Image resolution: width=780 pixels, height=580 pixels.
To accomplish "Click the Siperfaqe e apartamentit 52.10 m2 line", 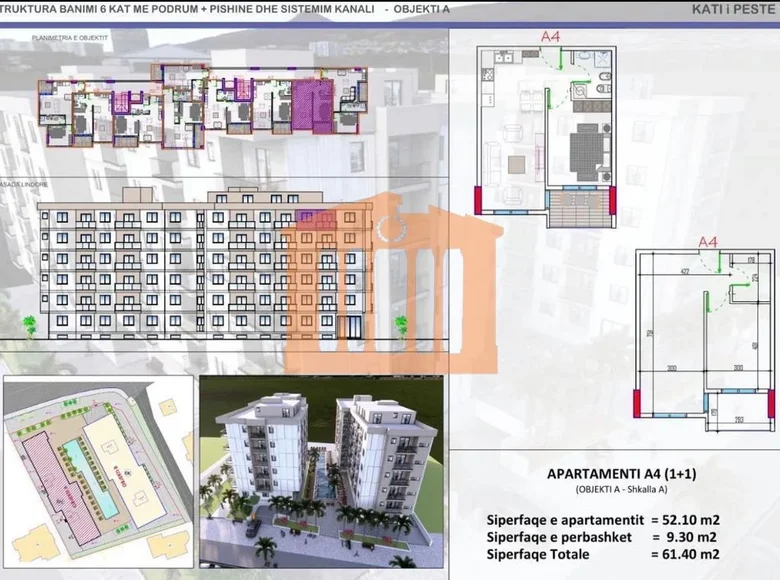I will 603,520.
